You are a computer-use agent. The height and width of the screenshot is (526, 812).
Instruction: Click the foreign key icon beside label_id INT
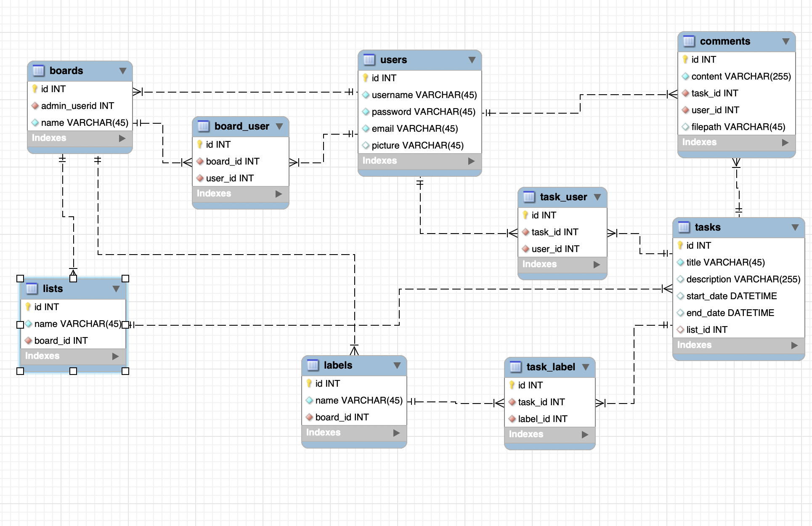512,419
